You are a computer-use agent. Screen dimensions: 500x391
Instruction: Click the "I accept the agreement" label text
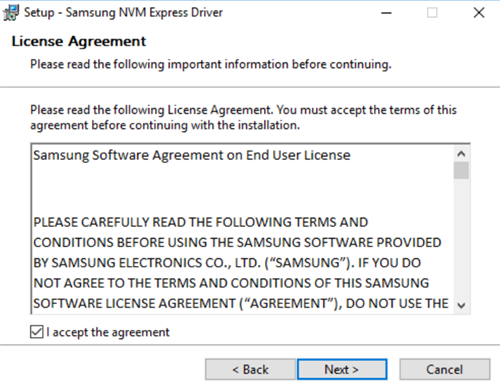pyautogui.click(x=108, y=332)
